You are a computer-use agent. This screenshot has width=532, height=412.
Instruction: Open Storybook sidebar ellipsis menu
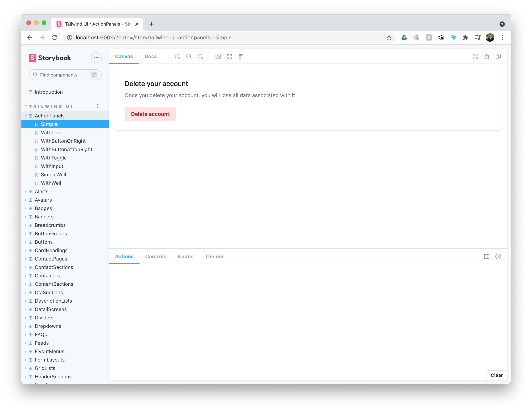point(96,58)
